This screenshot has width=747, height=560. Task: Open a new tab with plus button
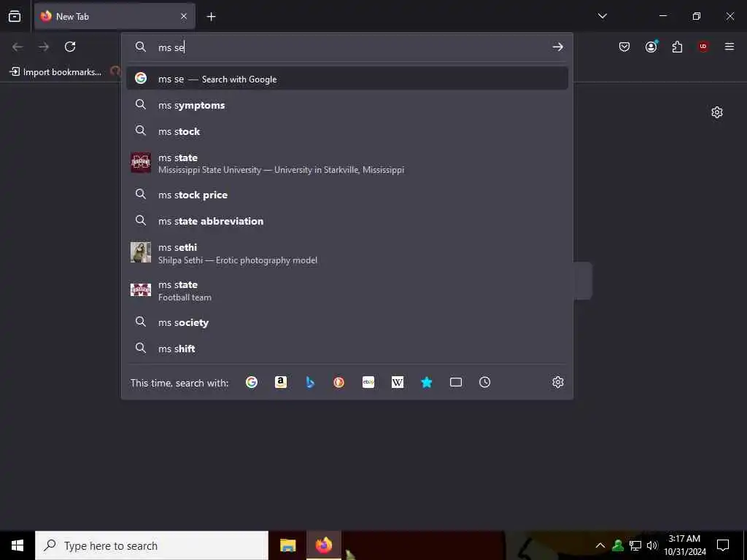[x=211, y=17]
